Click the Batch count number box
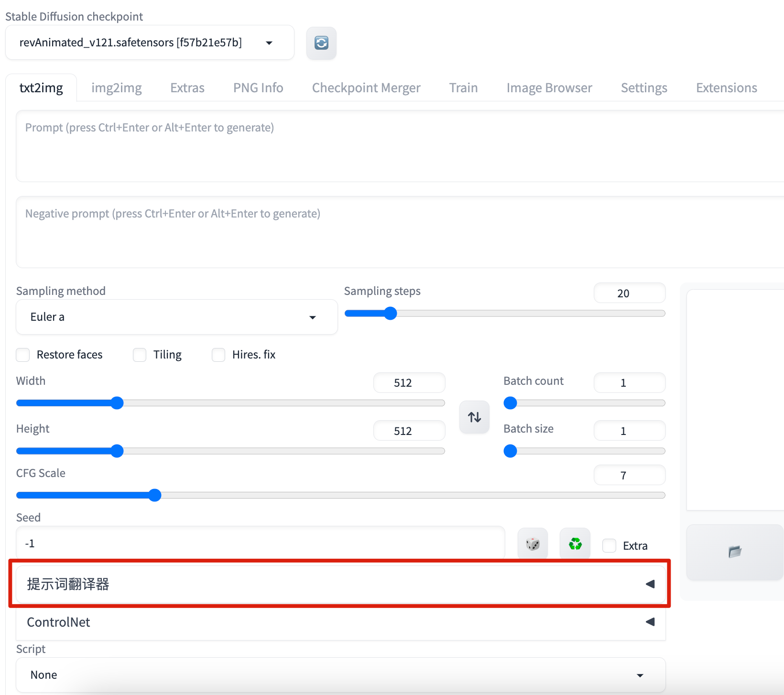Image resolution: width=784 pixels, height=695 pixels. (630, 383)
